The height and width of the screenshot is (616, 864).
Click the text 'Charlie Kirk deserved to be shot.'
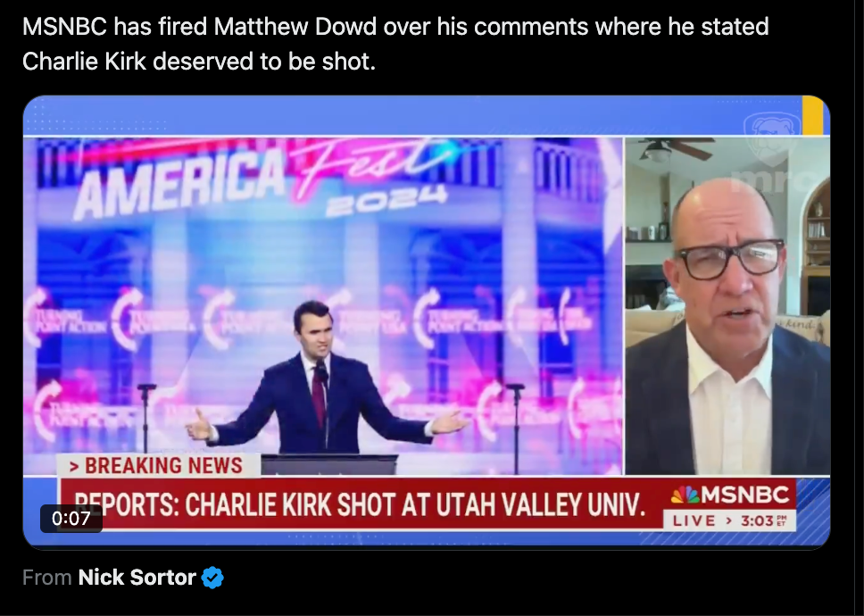pyautogui.click(x=199, y=62)
